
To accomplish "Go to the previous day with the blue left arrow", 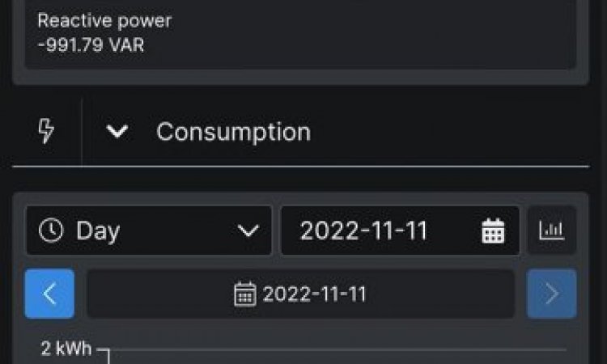I will 49,294.
